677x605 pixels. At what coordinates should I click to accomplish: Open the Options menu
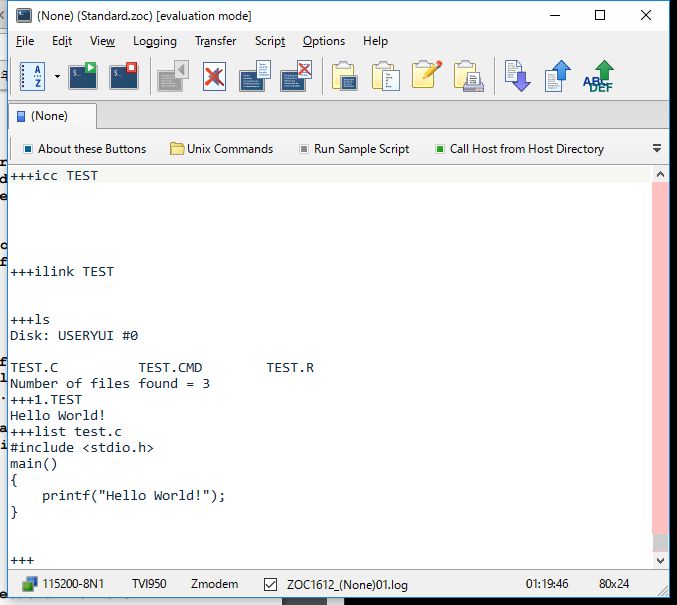click(x=324, y=41)
